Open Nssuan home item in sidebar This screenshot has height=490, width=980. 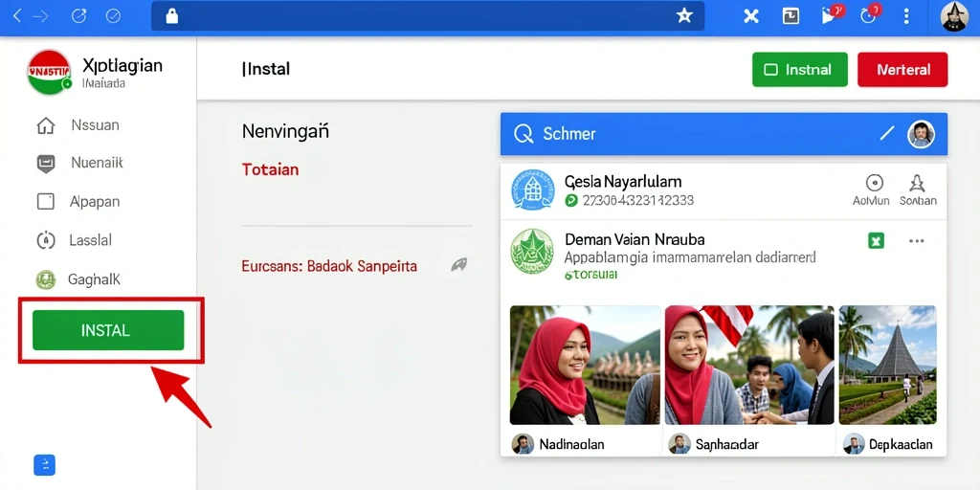pos(78,125)
